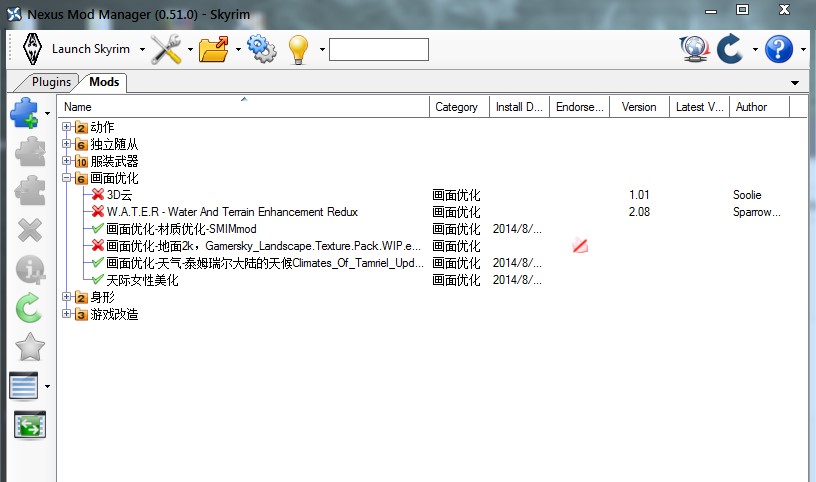
Task: Expand the 身形 category node
Action: coord(66,297)
